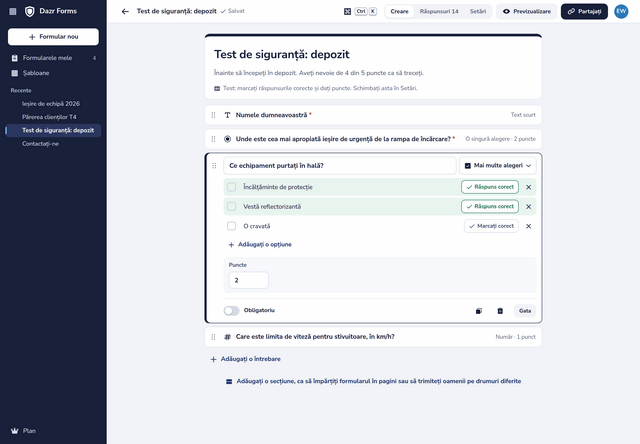The width and height of the screenshot is (640, 444).
Task: Unmark Încălțăminte de protecție as correct answer
Action: pyautogui.click(x=490, y=187)
